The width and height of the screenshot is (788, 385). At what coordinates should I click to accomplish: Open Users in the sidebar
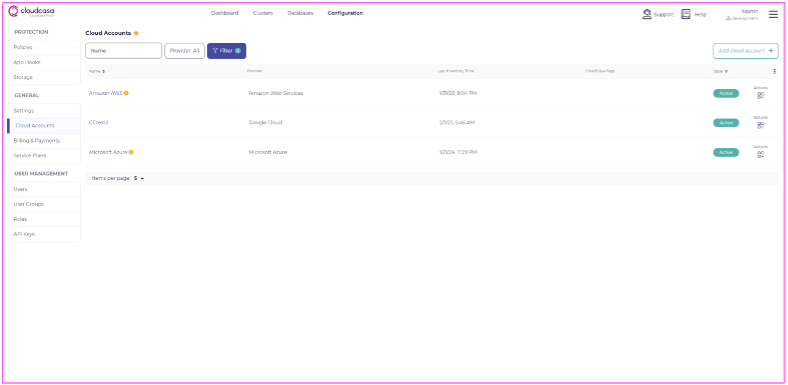point(44,189)
